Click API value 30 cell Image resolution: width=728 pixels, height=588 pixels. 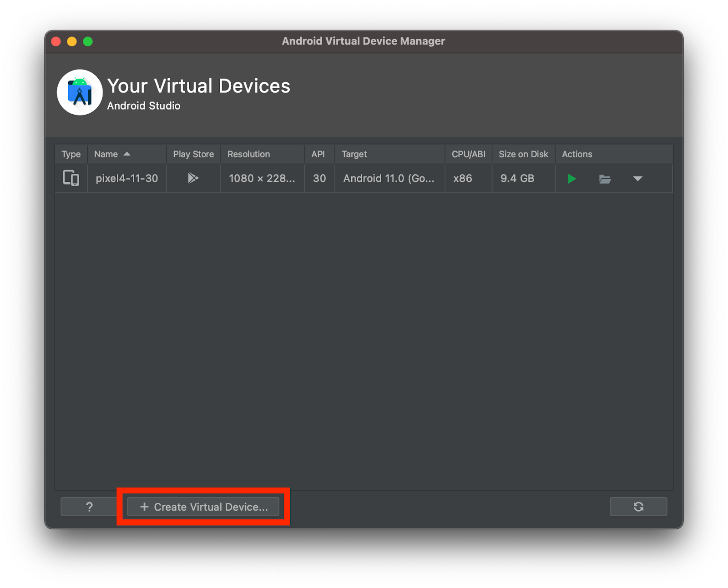319,178
